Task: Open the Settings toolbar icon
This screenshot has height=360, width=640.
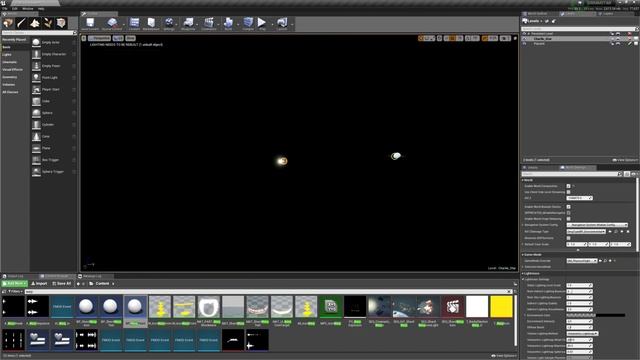Action: click(169, 24)
